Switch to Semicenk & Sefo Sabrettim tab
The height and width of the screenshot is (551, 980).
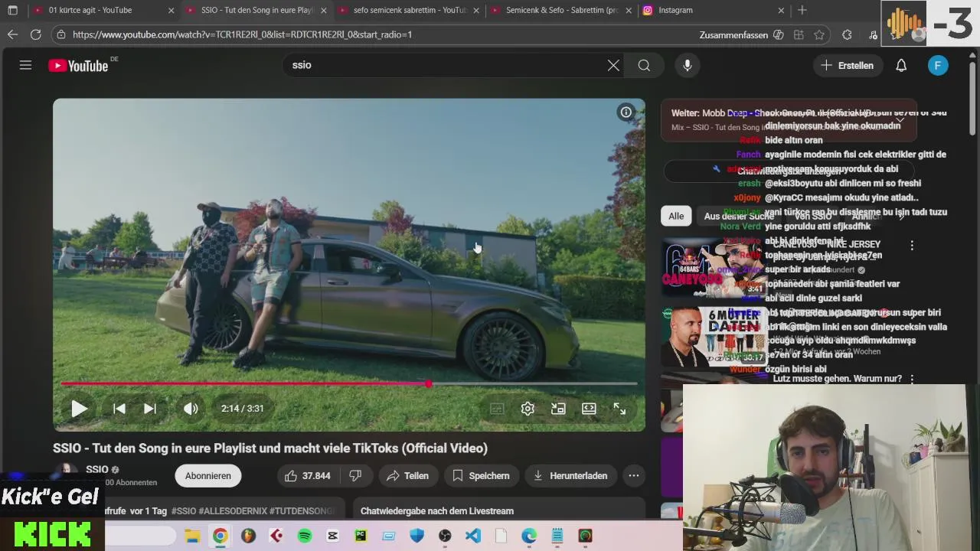coord(561,10)
